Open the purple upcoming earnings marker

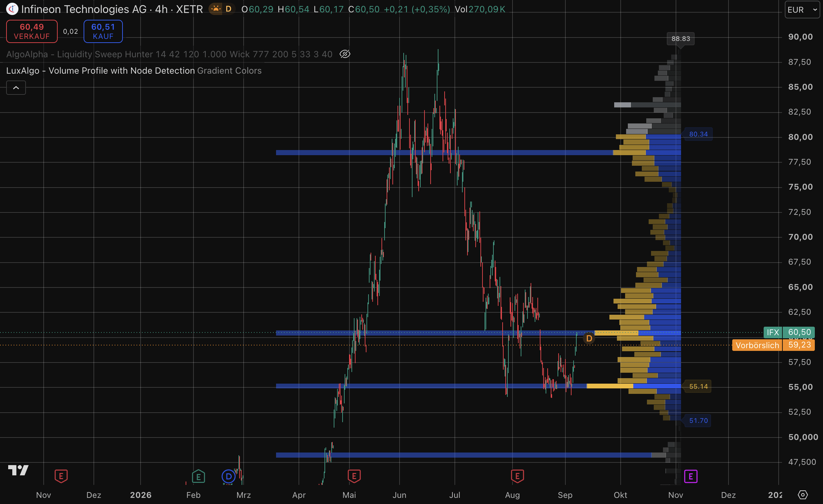(691, 476)
